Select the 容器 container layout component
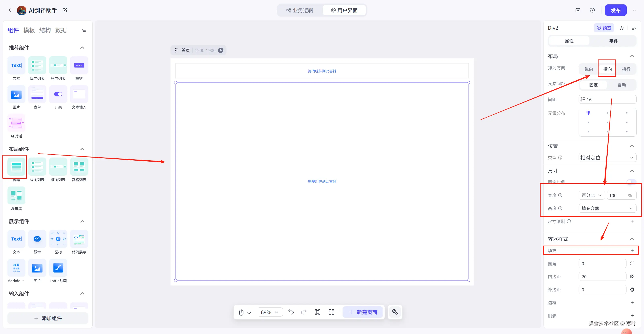 tap(16, 167)
